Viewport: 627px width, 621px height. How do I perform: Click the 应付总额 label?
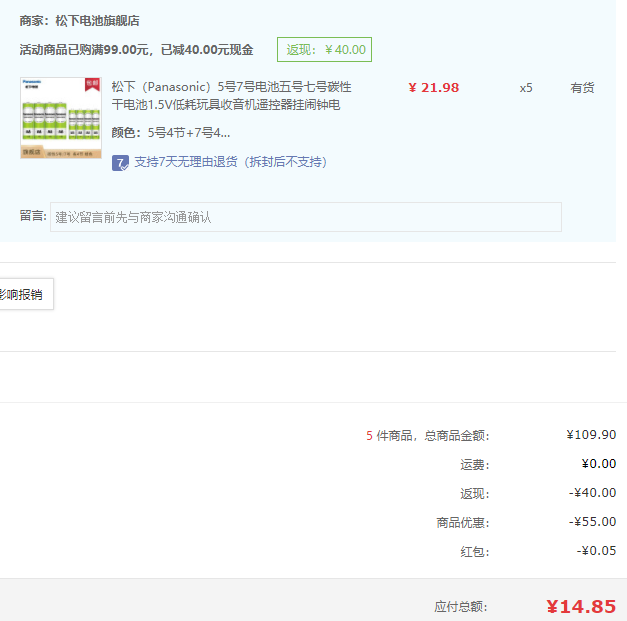(461, 607)
